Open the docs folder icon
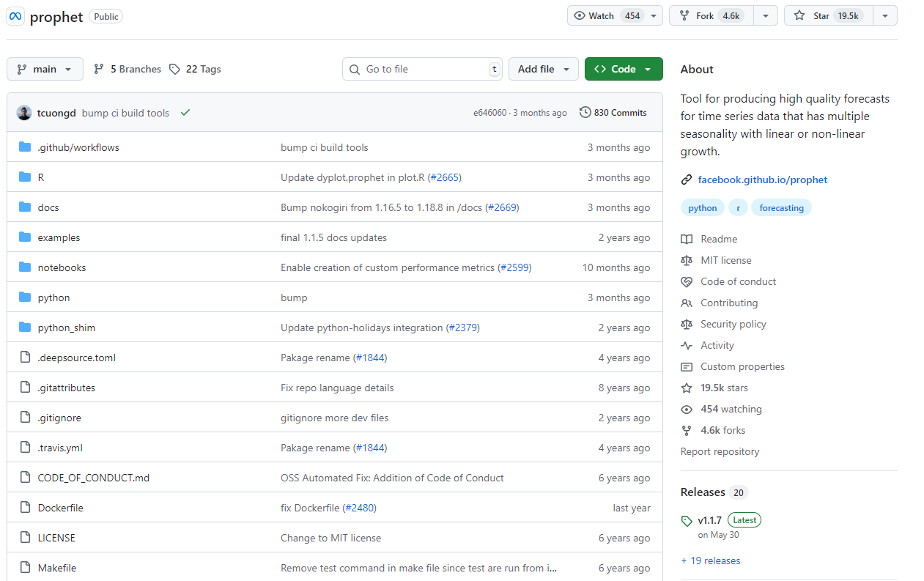The image size is (924, 581). coord(25,207)
